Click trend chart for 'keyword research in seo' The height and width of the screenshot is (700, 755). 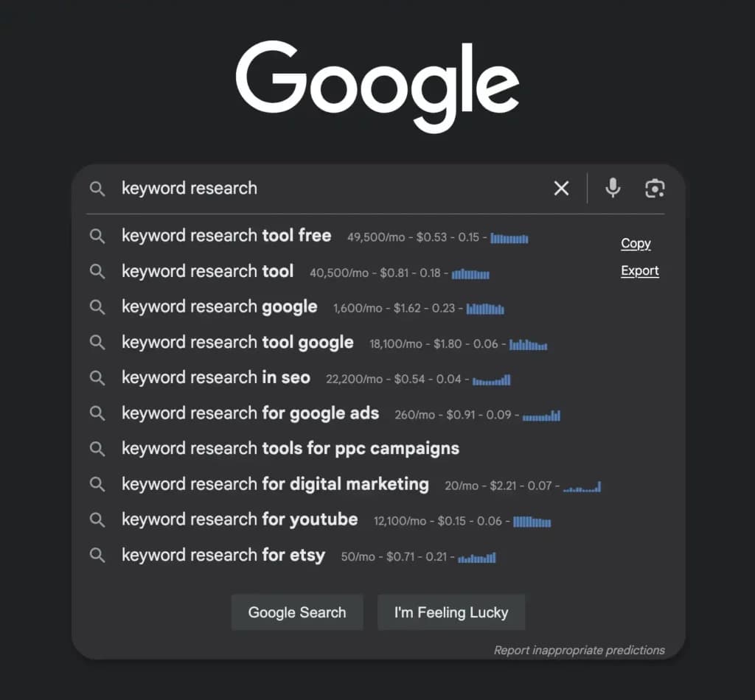pyautogui.click(x=492, y=380)
